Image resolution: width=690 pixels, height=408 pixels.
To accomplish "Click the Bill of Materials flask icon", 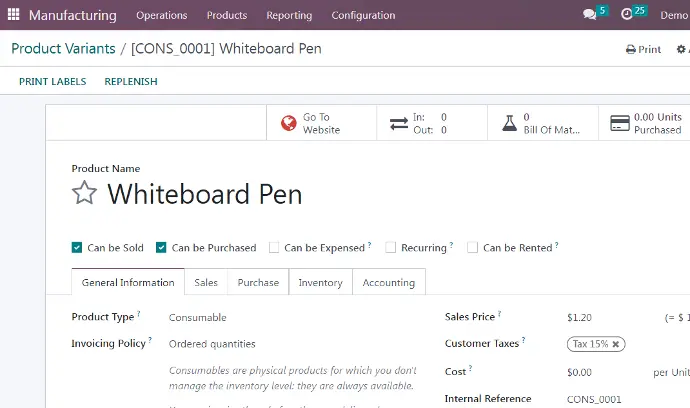I will point(508,123).
